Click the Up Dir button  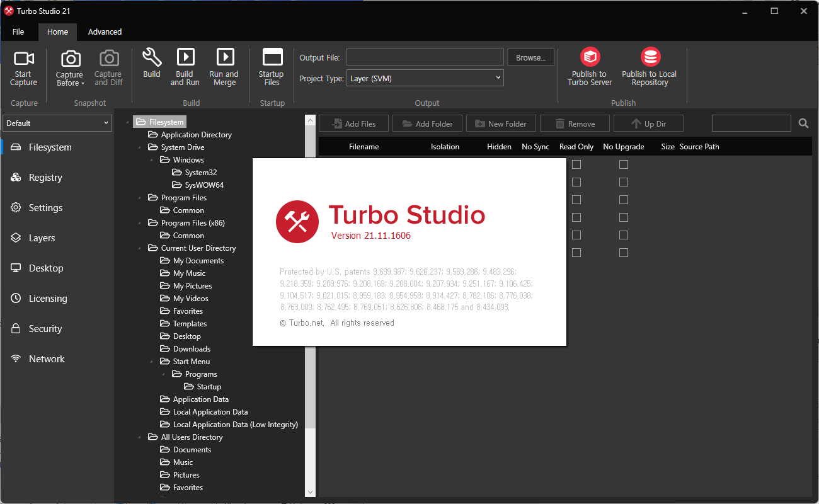click(648, 123)
